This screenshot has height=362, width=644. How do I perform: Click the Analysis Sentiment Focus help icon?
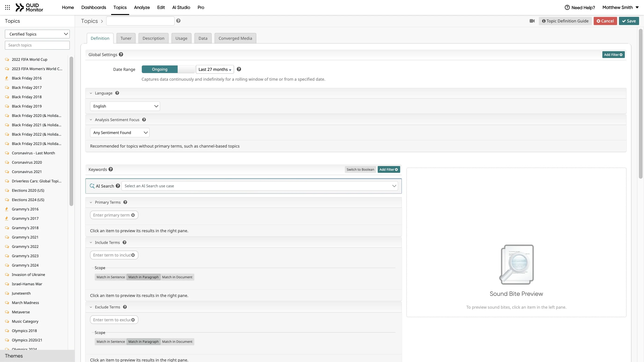point(144,120)
